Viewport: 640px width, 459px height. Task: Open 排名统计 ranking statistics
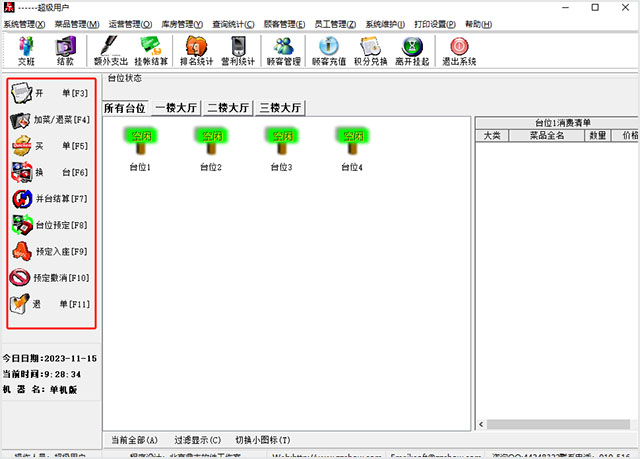196,50
